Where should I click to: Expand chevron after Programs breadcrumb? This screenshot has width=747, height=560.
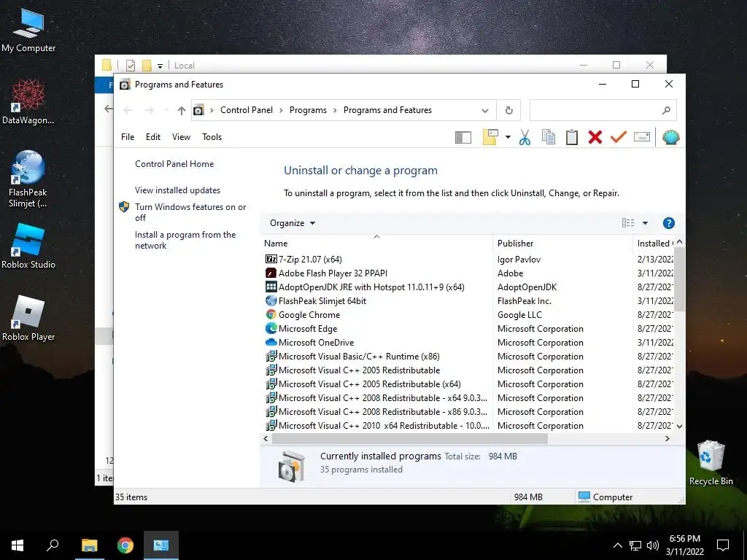coord(335,111)
